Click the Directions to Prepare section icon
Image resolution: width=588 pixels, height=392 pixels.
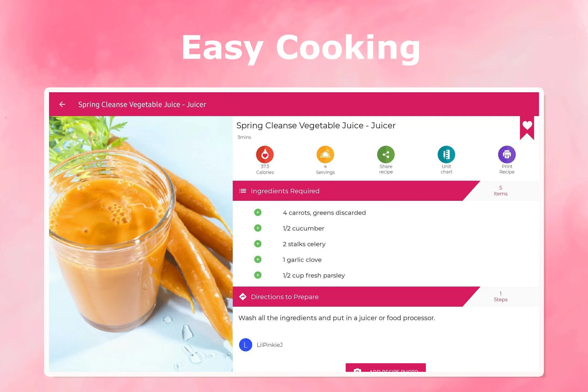pos(243,297)
